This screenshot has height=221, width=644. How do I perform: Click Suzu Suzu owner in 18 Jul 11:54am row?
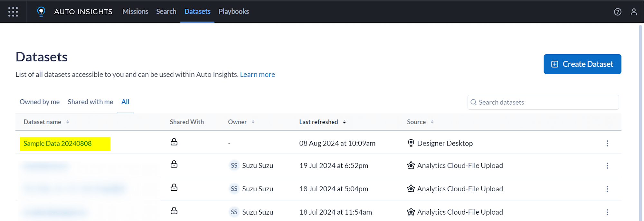pyautogui.click(x=258, y=212)
